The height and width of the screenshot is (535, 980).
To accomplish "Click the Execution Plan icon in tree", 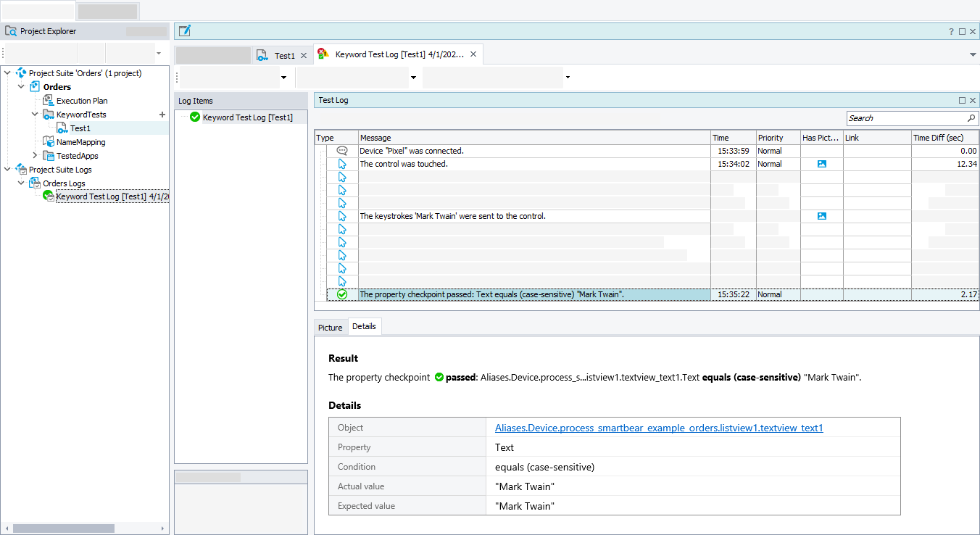I will 49,101.
